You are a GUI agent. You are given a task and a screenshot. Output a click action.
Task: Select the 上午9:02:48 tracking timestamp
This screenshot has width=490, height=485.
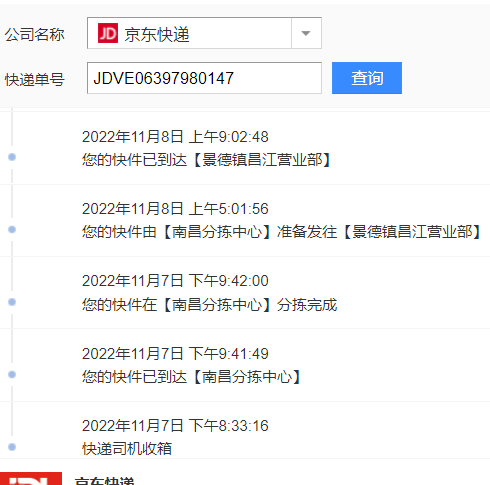click(x=175, y=137)
